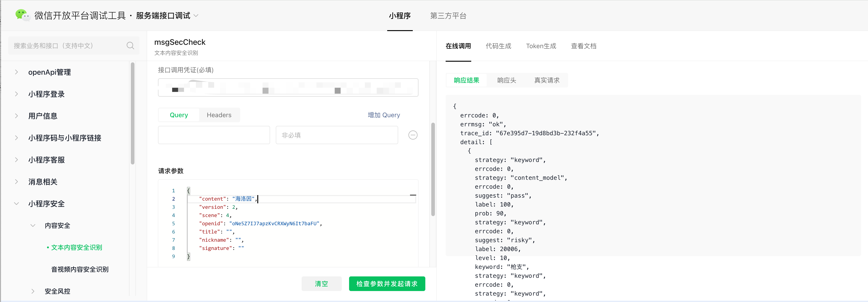Select the Token生成 tab
Image resolution: width=868 pixels, height=302 pixels.
[541, 46]
